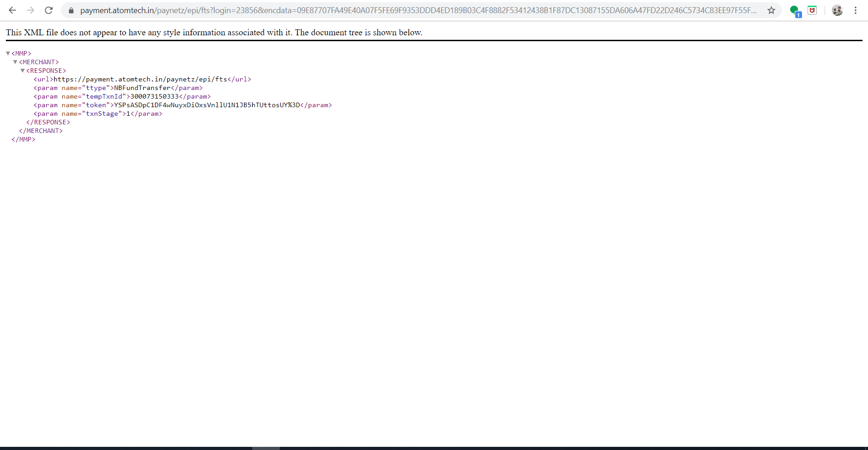
Task: Open the green chat bubble extension
Action: coord(794,10)
